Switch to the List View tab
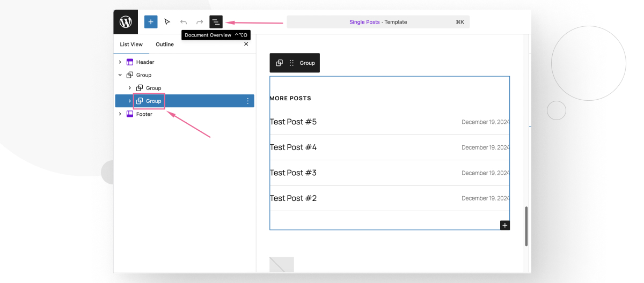 click(x=131, y=44)
